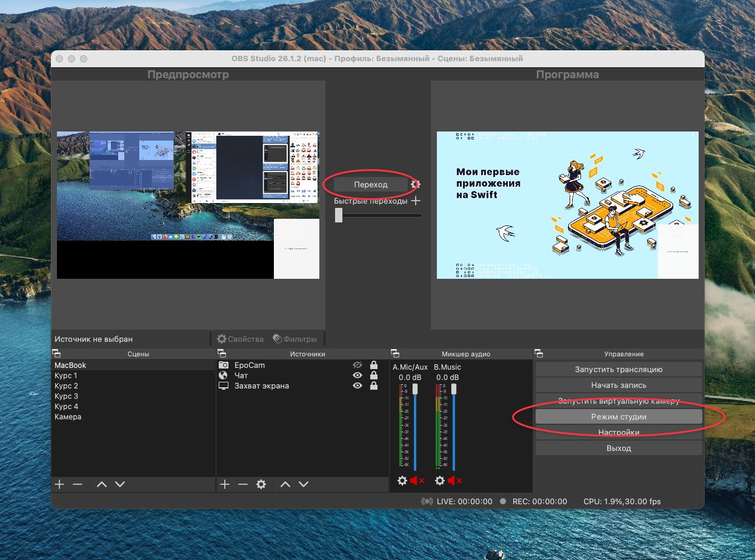Viewport: 755px width, 560px height.
Task: Click Начать запись to start recording
Action: (x=619, y=385)
